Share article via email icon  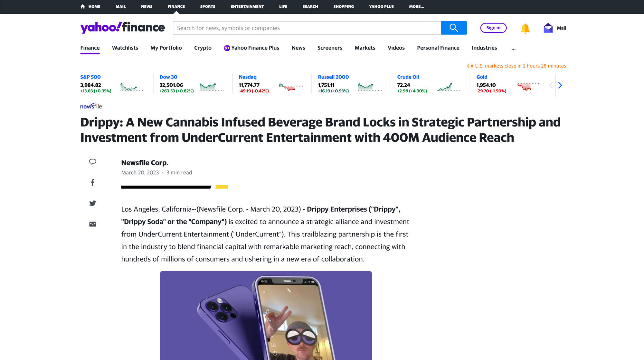(93, 224)
